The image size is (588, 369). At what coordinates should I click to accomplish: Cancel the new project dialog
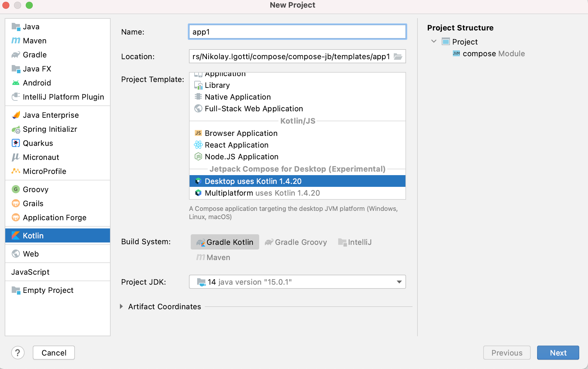pos(54,353)
